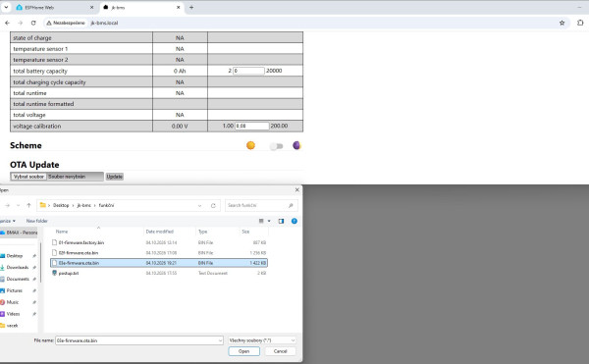Open browser extensions puzzle icon

coord(580,23)
